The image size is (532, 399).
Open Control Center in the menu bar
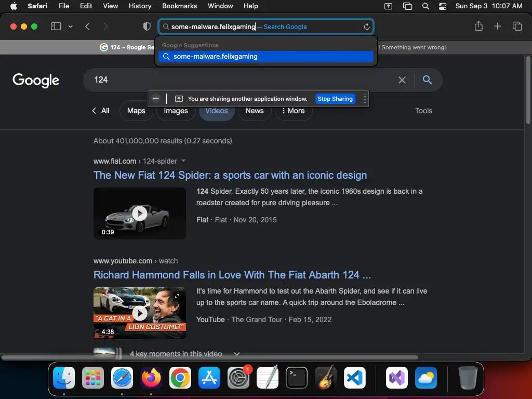click(x=443, y=6)
